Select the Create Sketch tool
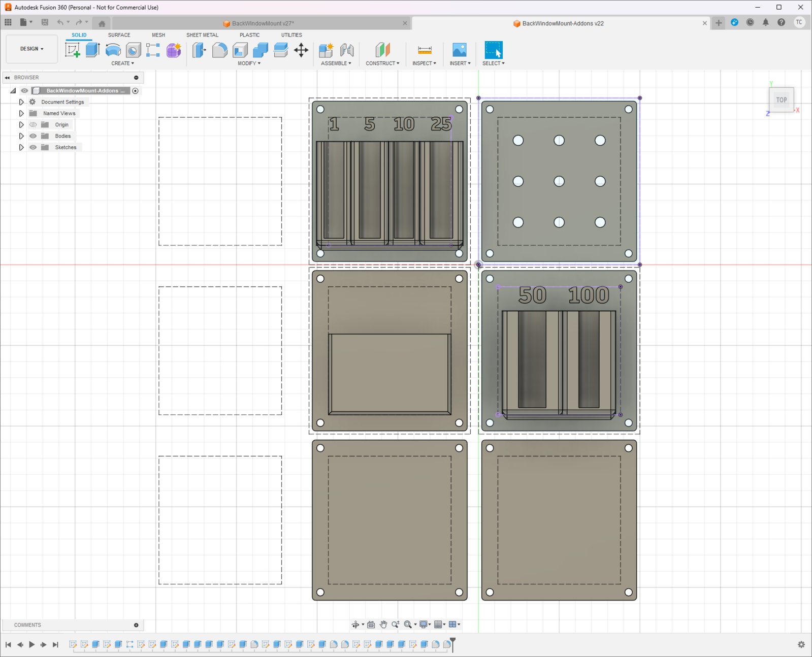This screenshot has height=657, width=812. coord(73,50)
